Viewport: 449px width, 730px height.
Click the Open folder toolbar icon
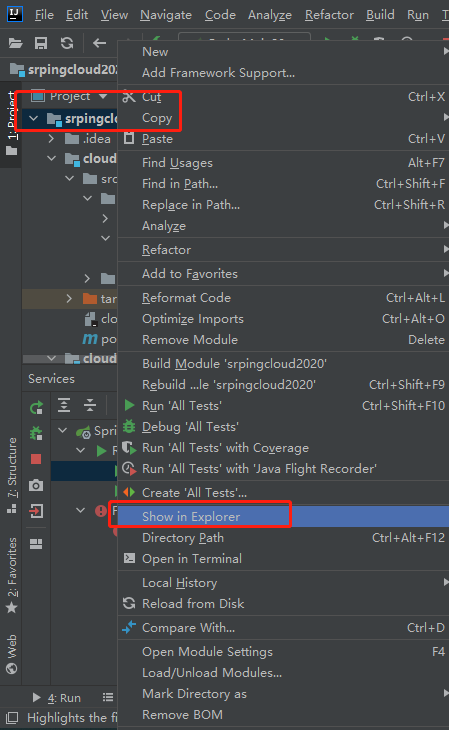[x=15, y=43]
